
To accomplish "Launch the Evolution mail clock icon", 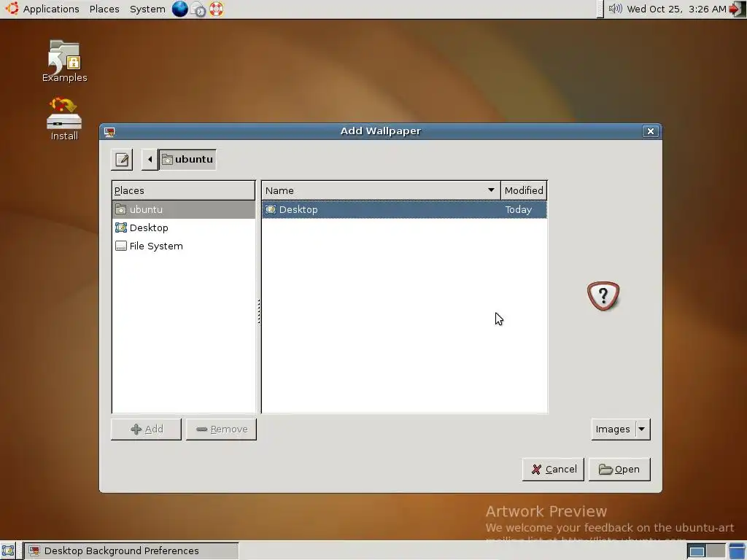I will coord(198,9).
